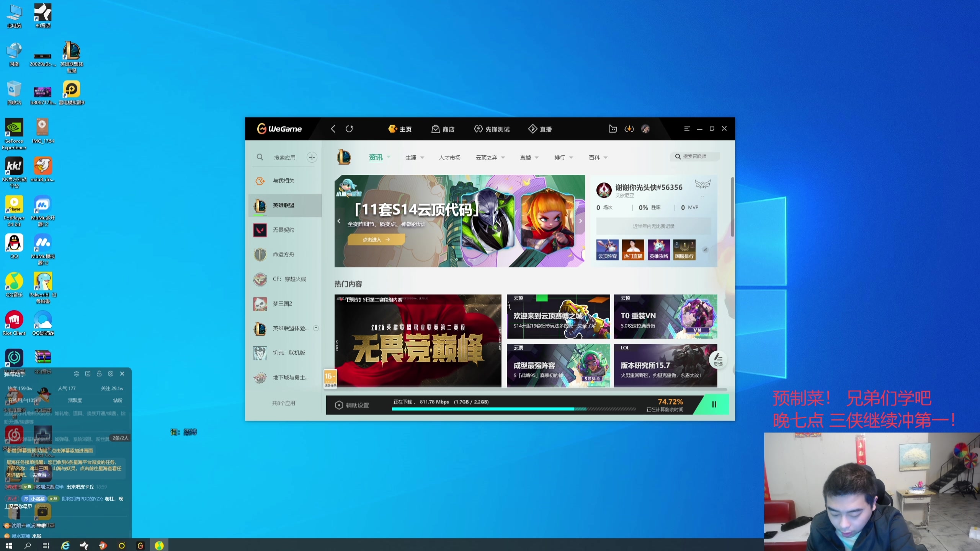Click the WeGame vertical scrollbar
This screenshot has height=551, width=980.
pyautogui.click(x=732, y=207)
